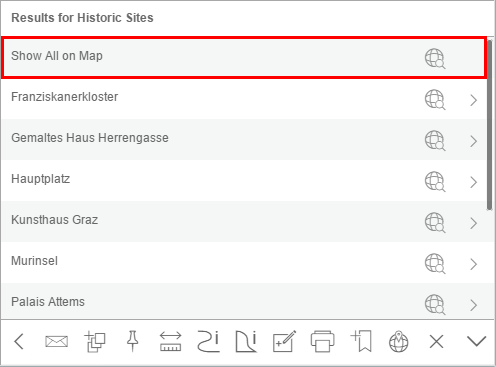Open Murinsel details chevron

coord(474,264)
